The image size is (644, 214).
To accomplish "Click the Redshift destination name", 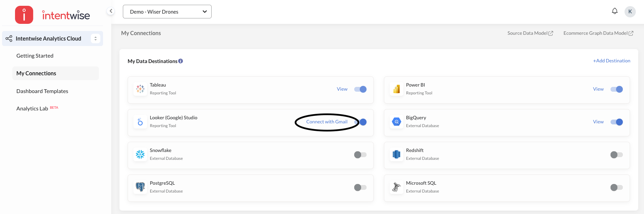I will point(415,150).
